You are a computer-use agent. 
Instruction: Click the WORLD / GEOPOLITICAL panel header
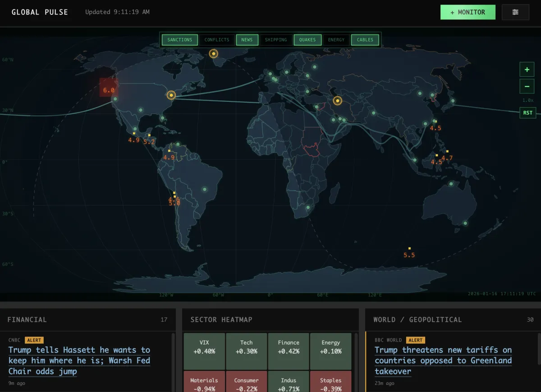point(453,319)
